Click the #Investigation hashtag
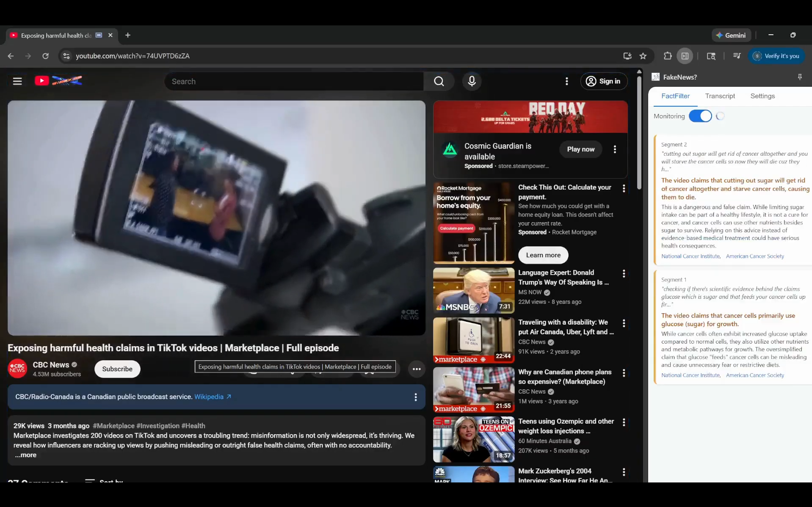812x507 pixels. 158,426
